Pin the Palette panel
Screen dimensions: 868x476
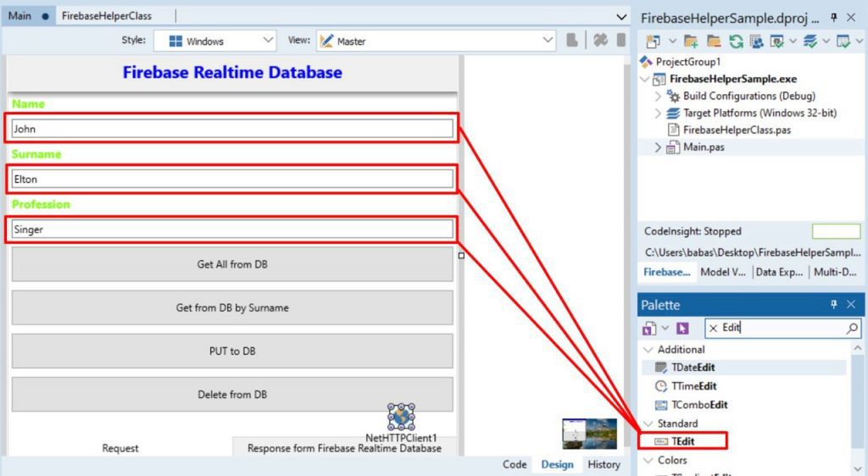click(834, 304)
